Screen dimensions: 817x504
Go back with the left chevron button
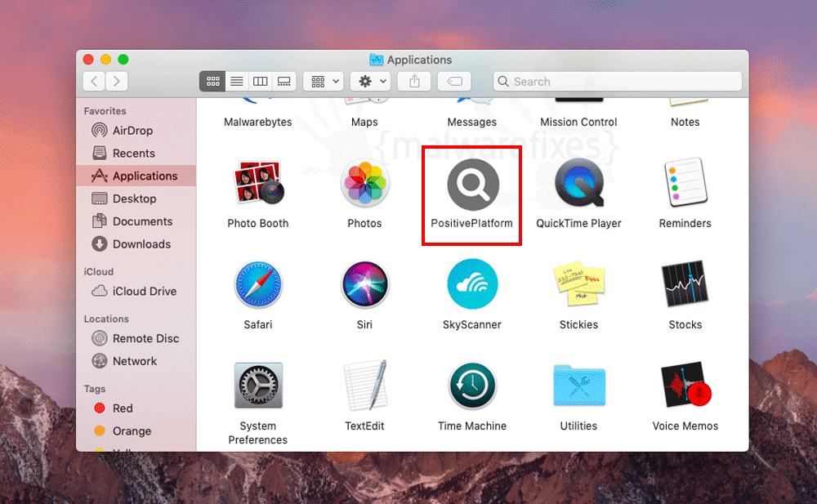tap(94, 82)
